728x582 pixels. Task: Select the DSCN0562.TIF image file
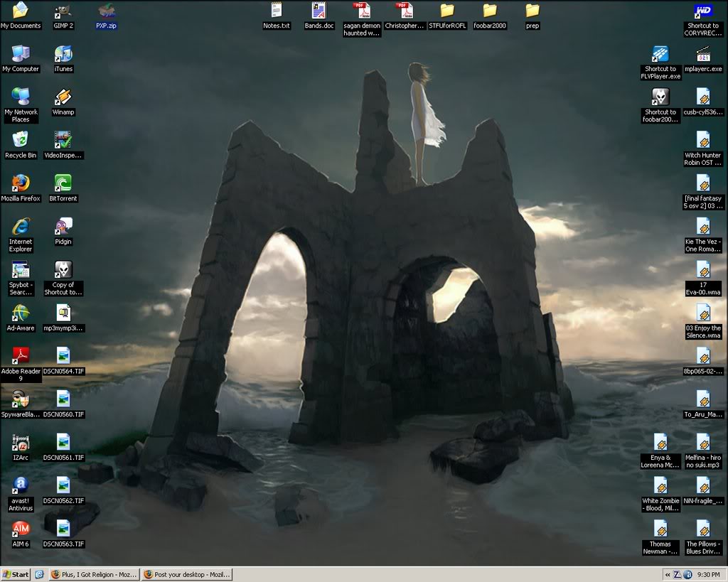pyautogui.click(x=63, y=485)
